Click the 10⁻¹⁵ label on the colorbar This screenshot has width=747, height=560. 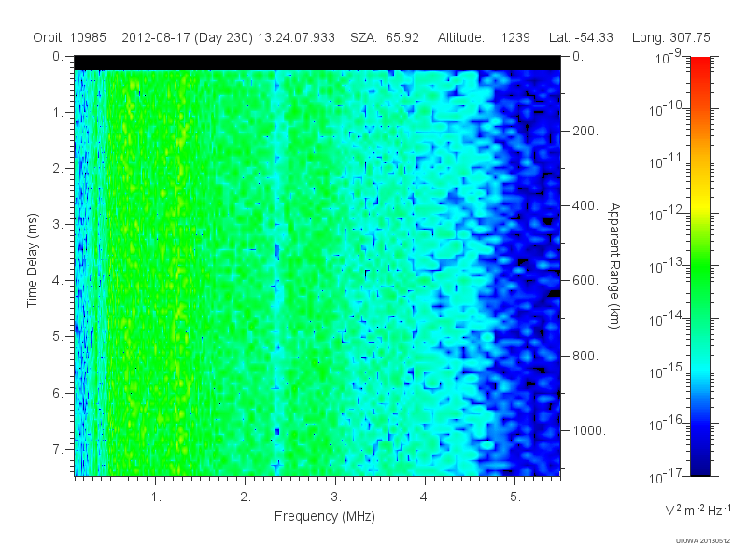pos(668,371)
